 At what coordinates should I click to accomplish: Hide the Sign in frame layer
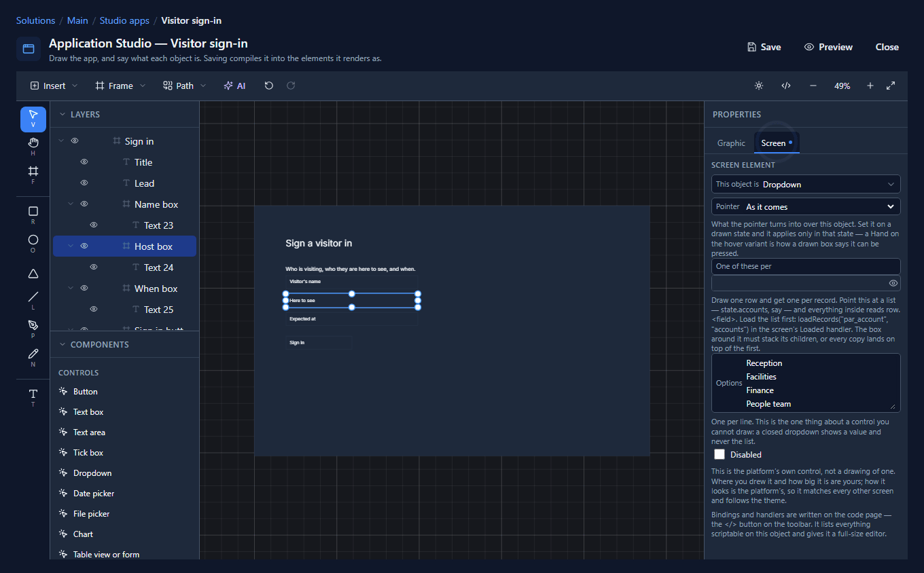(x=75, y=141)
